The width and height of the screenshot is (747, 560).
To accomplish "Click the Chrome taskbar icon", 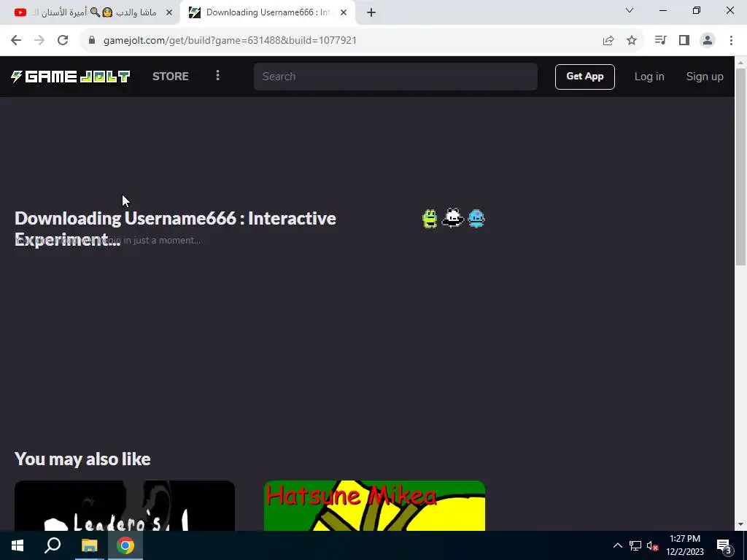I will click(x=125, y=545).
